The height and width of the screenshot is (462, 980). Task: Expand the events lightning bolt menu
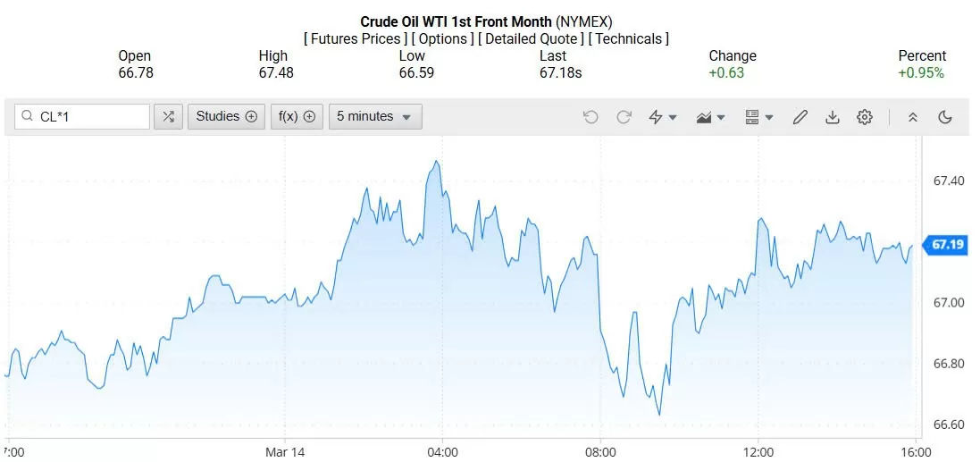click(x=662, y=117)
